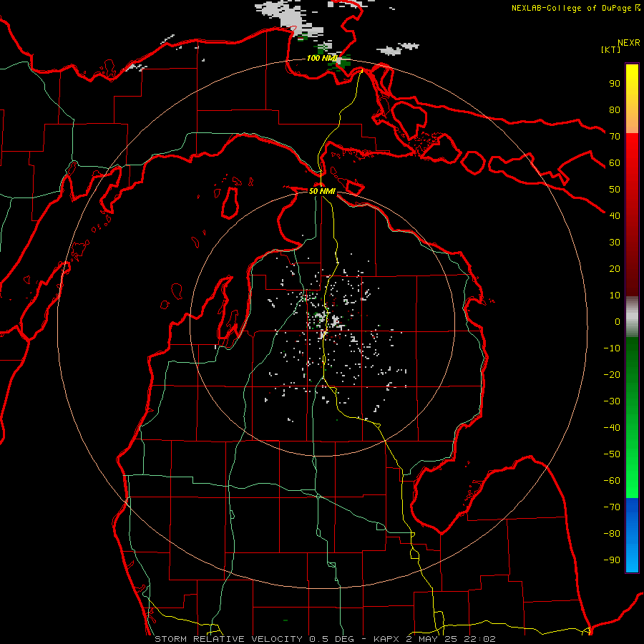644x644 pixels.
Task: Click the -50 value on the velocity scale
Action: tap(612, 454)
